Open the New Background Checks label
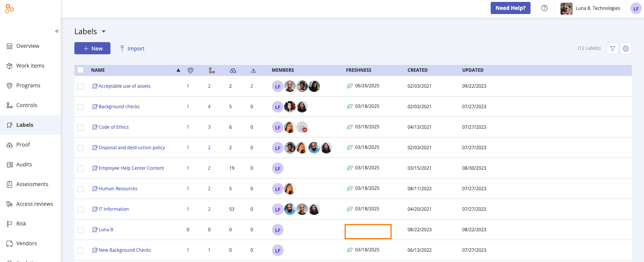 pyautogui.click(x=125, y=250)
